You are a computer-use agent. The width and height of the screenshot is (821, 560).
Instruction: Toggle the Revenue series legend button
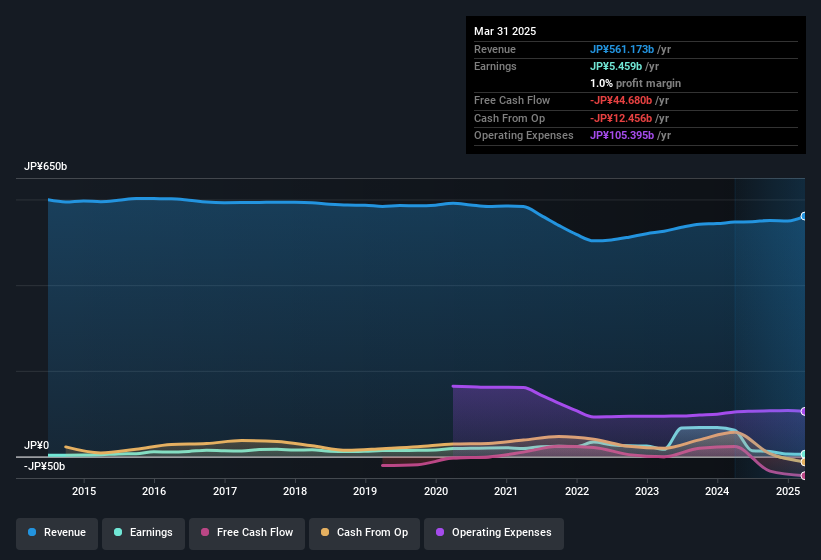pyautogui.click(x=57, y=534)
